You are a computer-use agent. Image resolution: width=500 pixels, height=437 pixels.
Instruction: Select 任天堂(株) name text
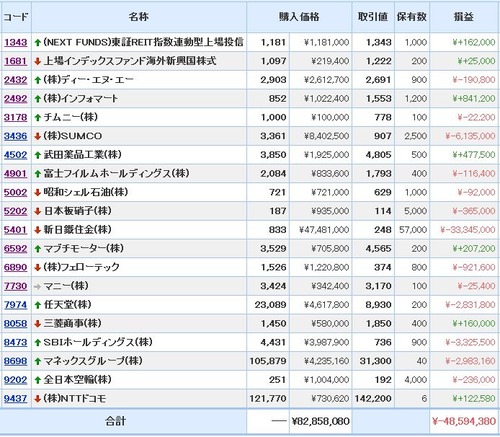click(68, 305)
